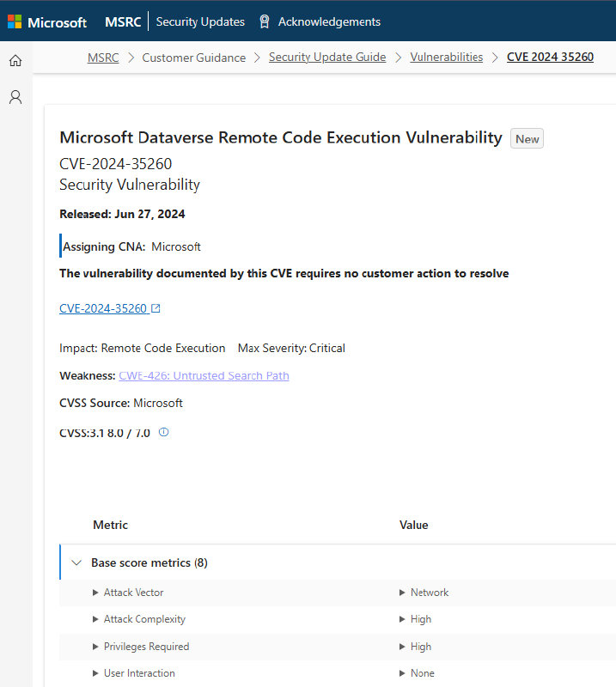Click the Microsoft logo in header
Screen dimensions: 616x687
[47, 22]
